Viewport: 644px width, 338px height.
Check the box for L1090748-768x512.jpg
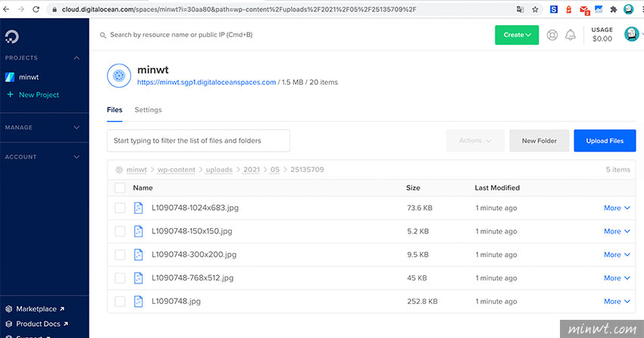point(120,278)
